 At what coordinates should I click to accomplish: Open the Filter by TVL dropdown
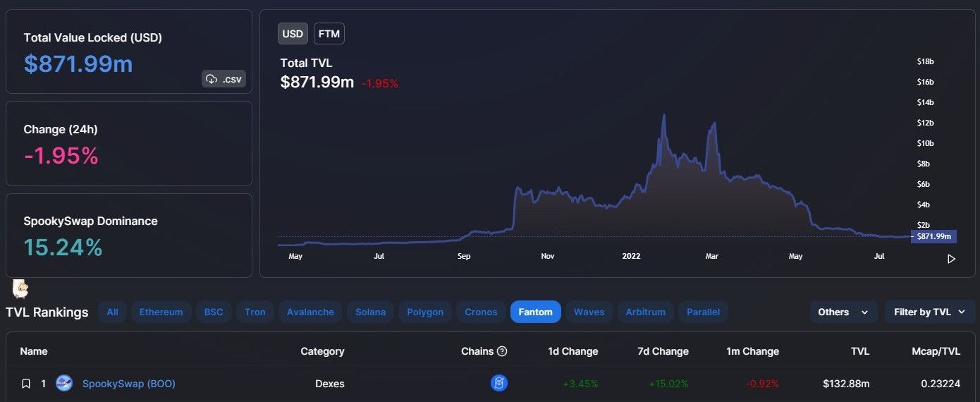point(929,312)
